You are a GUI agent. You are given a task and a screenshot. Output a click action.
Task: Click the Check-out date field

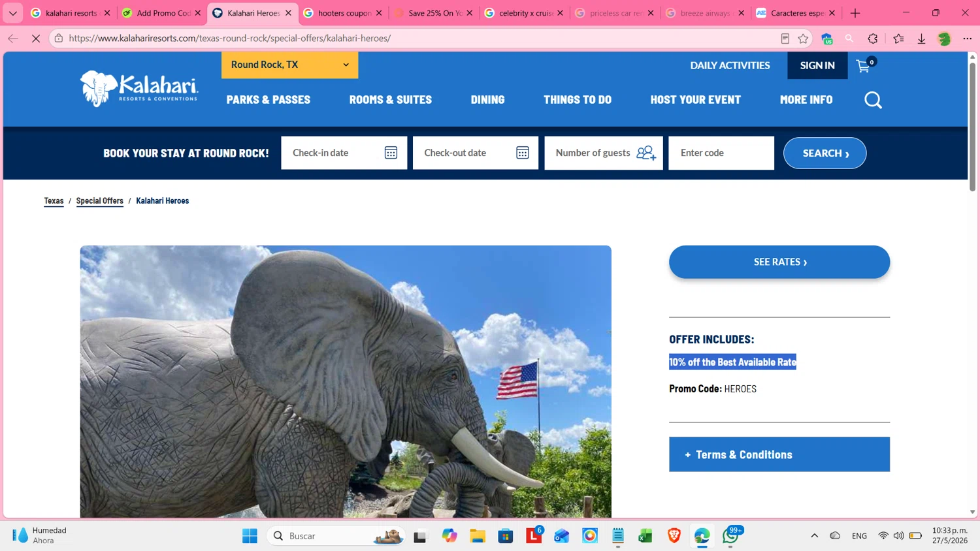coord(476,153)
